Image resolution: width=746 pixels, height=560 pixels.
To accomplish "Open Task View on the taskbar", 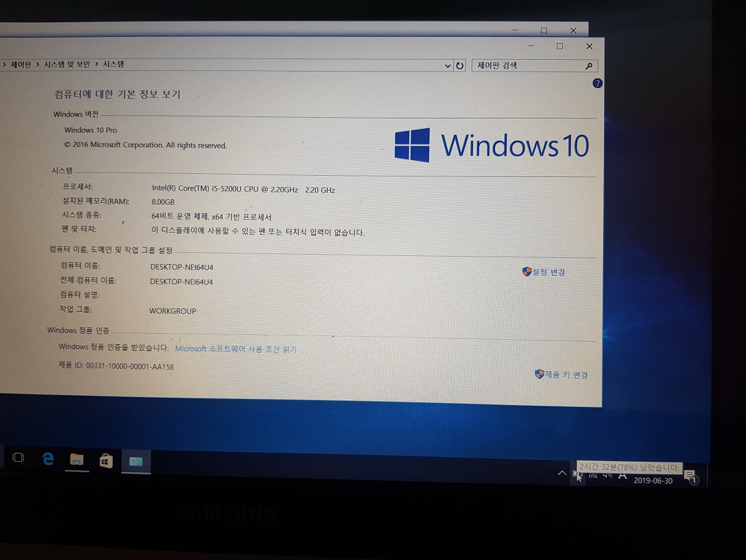I will pos(18,458).
